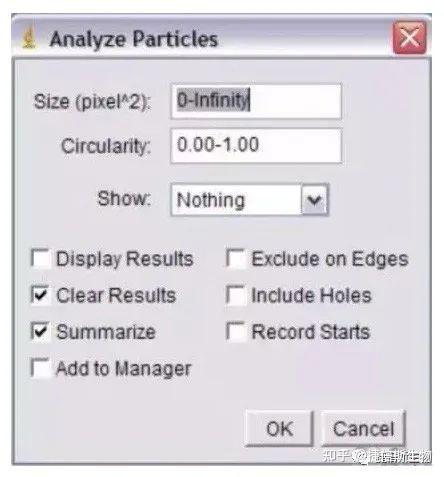444x477 pixels.
Task: Click the Size (pixel^2) input field
Action: pyautogui.click(x=256, y=101)
